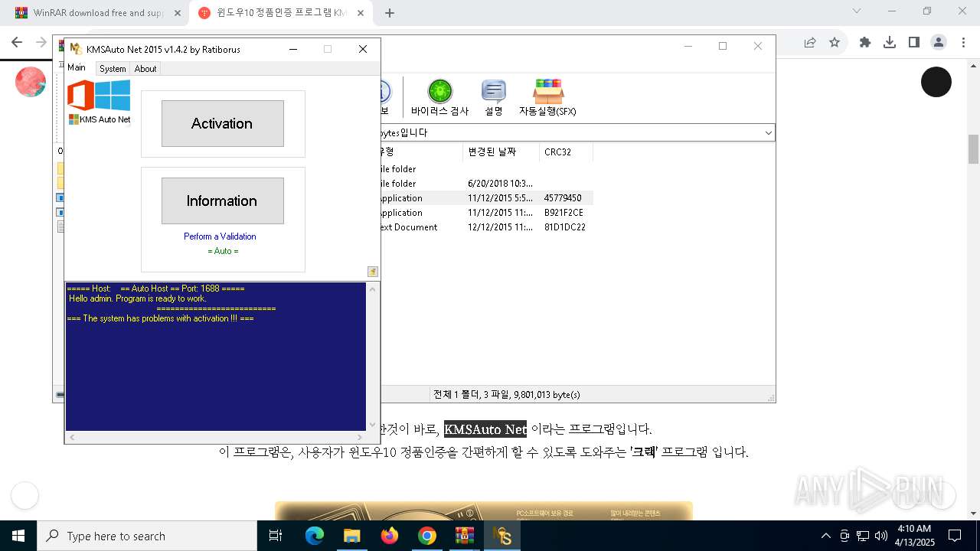This screenshot has height=551, width=980.
Task: Click the taskbar search box
Action: click(x=147, y=536)
